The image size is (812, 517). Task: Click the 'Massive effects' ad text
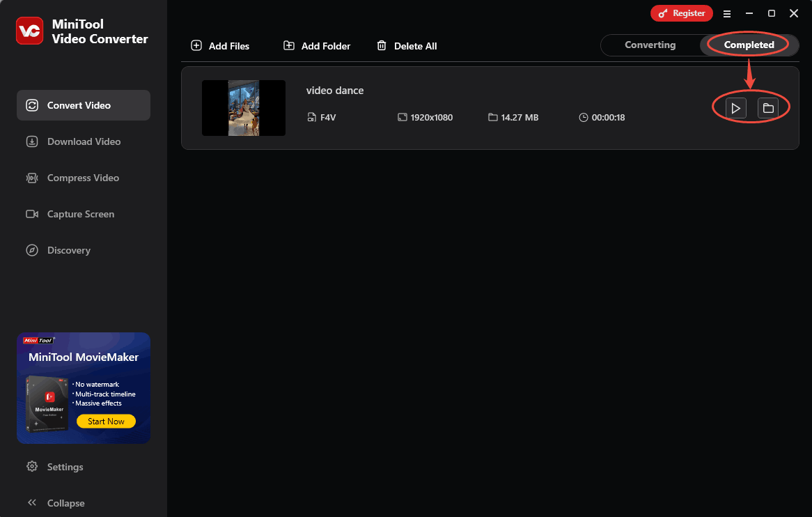pos(98,403)
